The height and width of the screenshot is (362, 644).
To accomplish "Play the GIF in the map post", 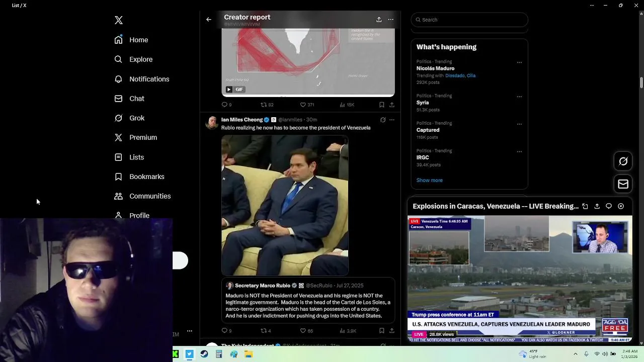I will pos(229,89).
